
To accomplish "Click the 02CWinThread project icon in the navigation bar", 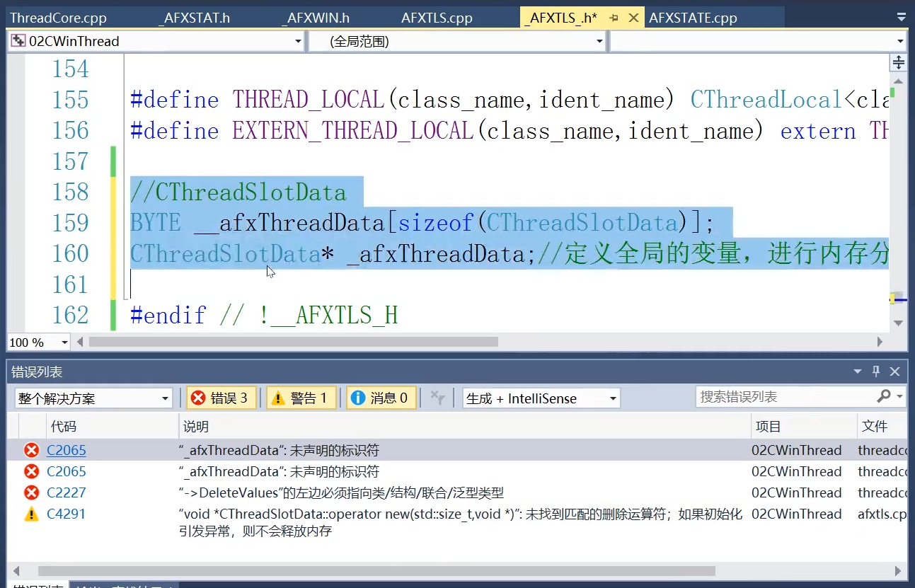I will click(18, 41).
